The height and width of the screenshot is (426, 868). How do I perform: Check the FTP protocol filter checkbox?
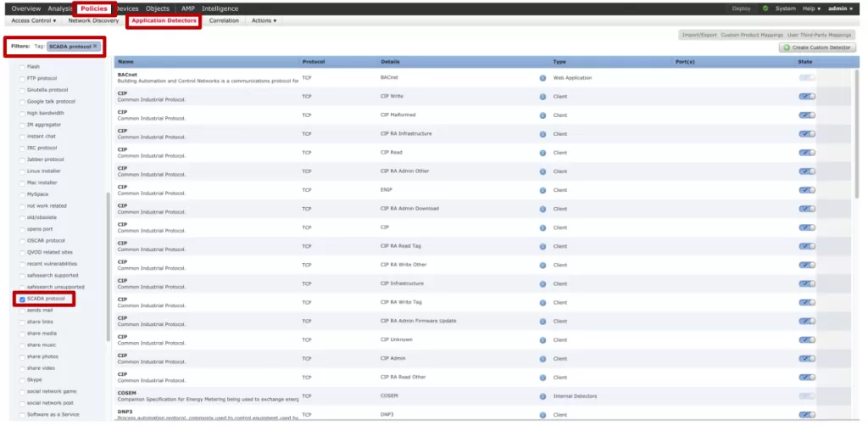(22, 78)
